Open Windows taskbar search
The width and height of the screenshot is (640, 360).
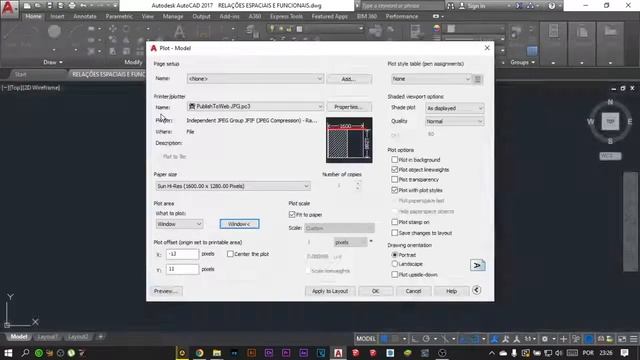click(x=25, y=353)
